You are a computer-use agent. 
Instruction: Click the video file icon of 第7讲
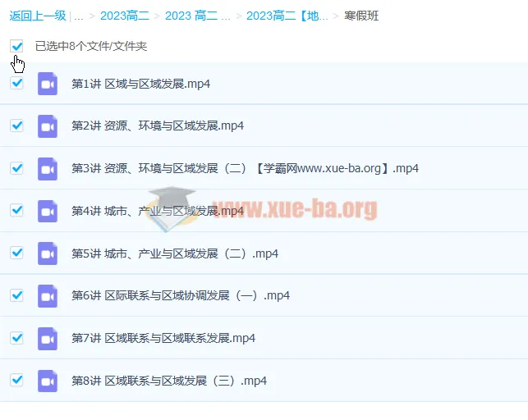[x=48, y=338]
